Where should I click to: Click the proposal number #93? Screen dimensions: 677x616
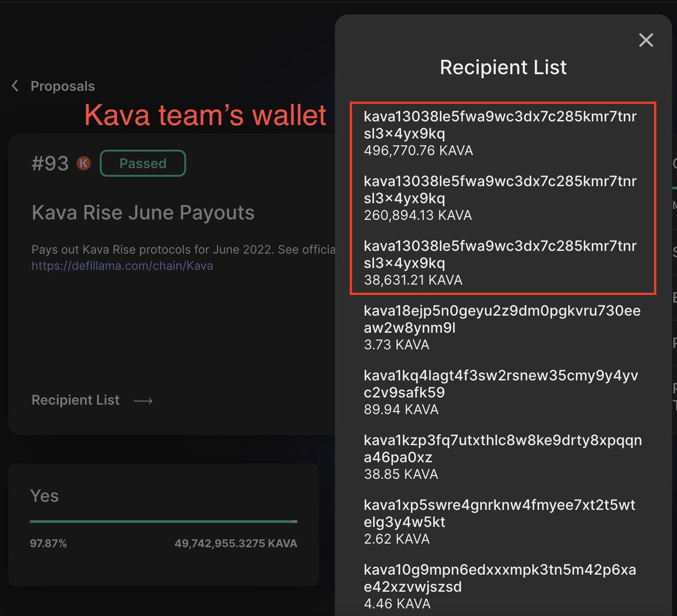[50, 164]
